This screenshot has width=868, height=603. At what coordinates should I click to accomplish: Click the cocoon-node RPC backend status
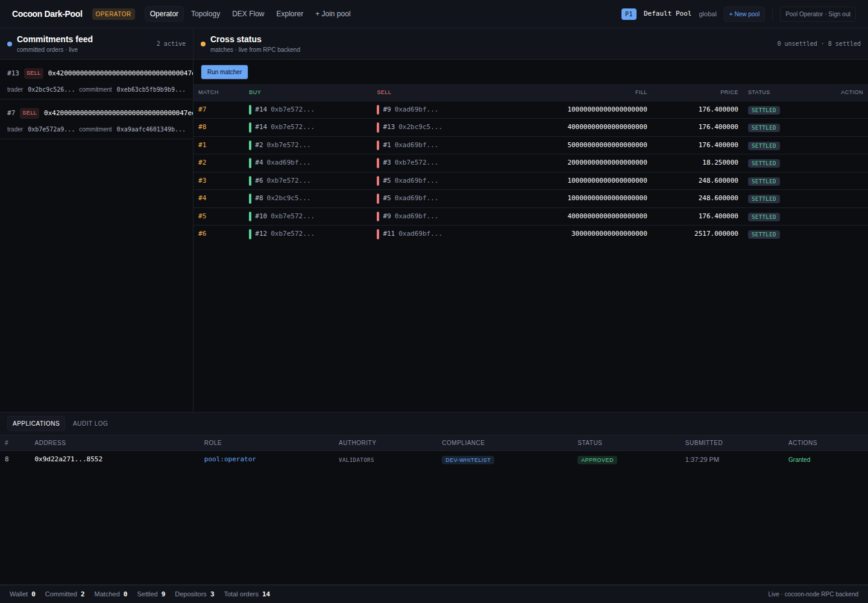tap(813, 594)
